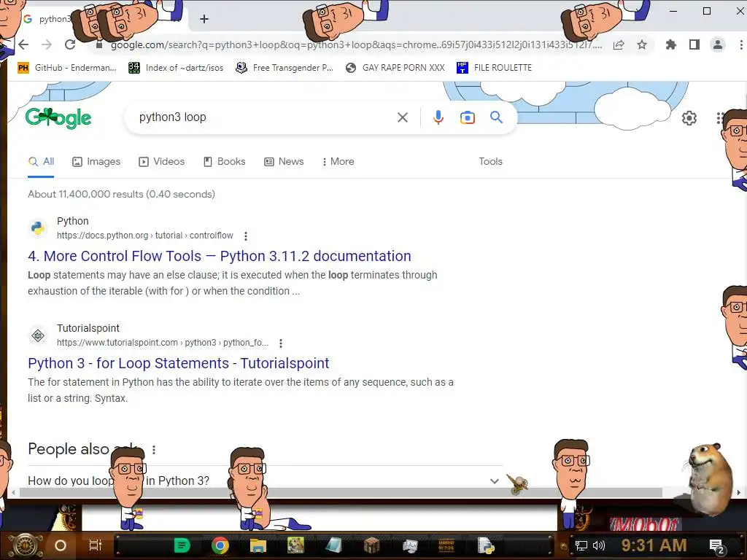Clear the search box text
This screenshot has height=560, width=747.
[403, 117]
